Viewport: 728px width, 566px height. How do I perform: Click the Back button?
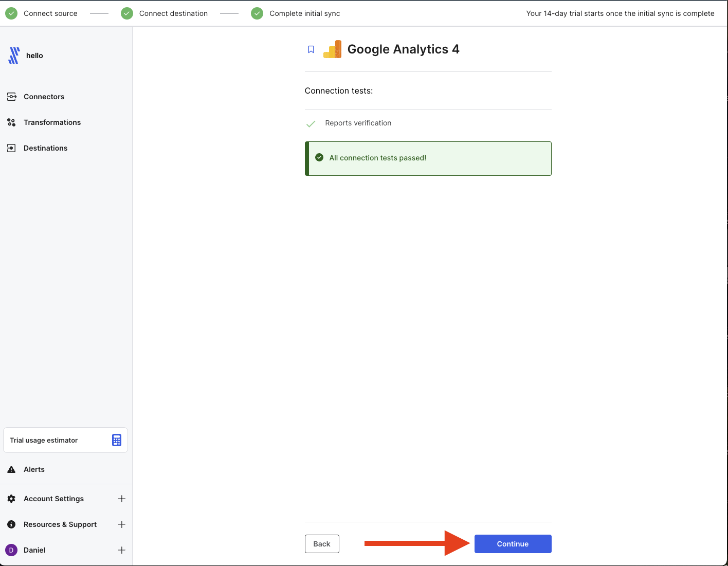322,544
